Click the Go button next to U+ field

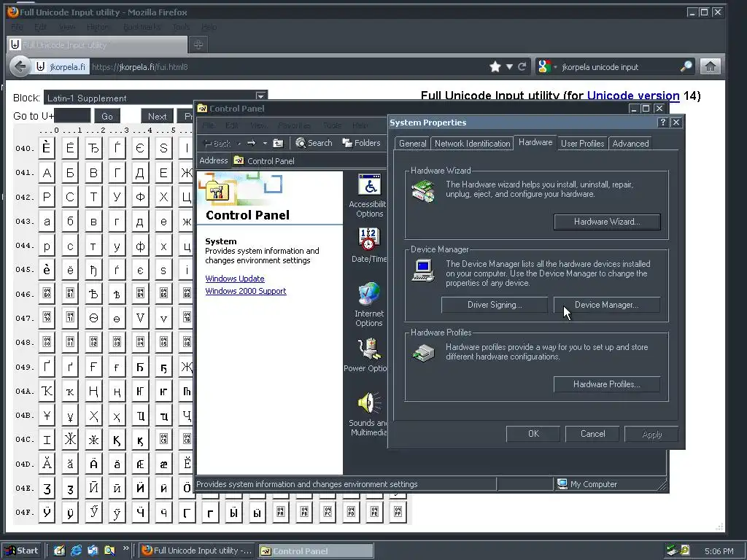(107, 116)
